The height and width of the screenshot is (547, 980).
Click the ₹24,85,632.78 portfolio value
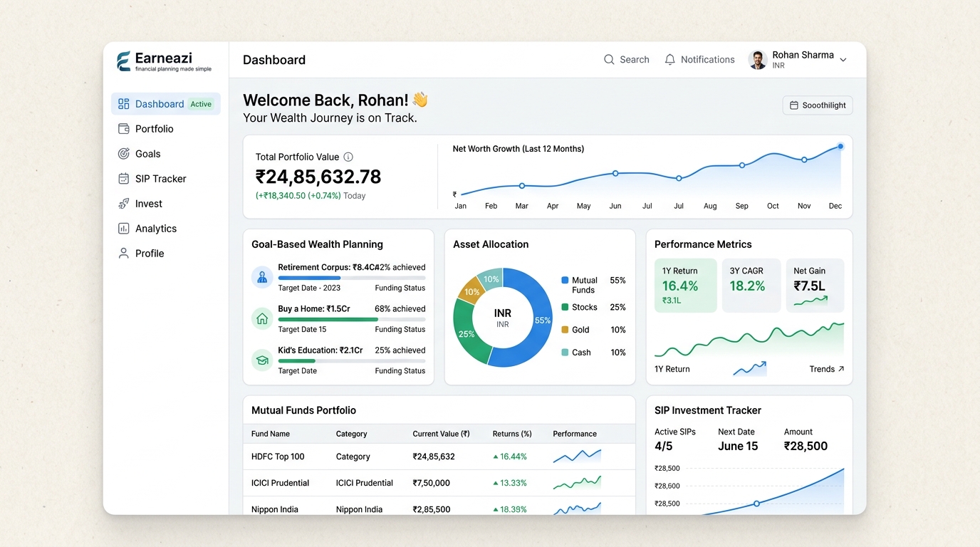tap(318, 177)
